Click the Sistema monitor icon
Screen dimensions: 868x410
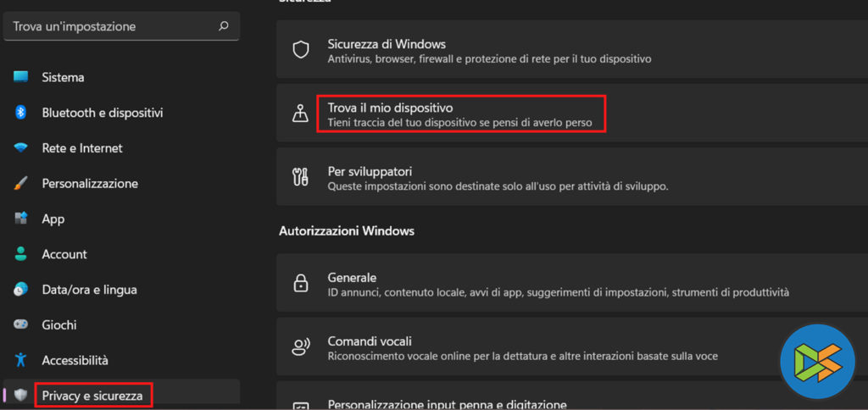[x=21, y=77]
